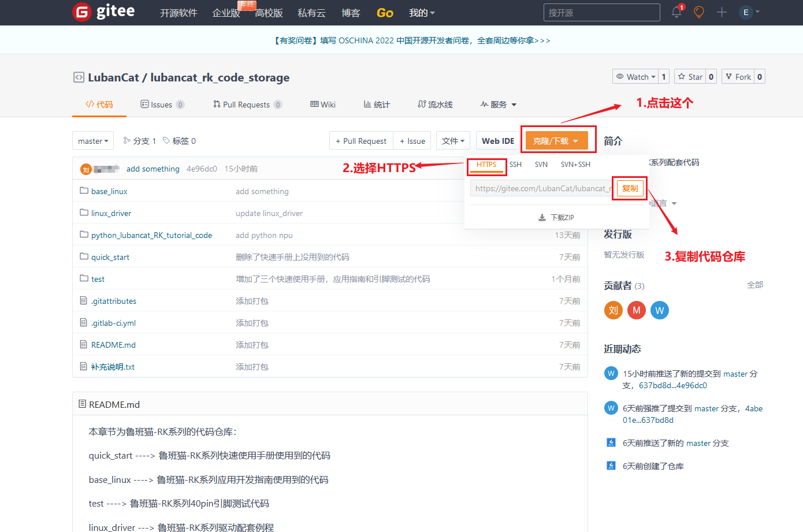This screenshot has height=532, width=803.
Task: Fork the repository
Action: pyautogui.click(x=738, y=77)
